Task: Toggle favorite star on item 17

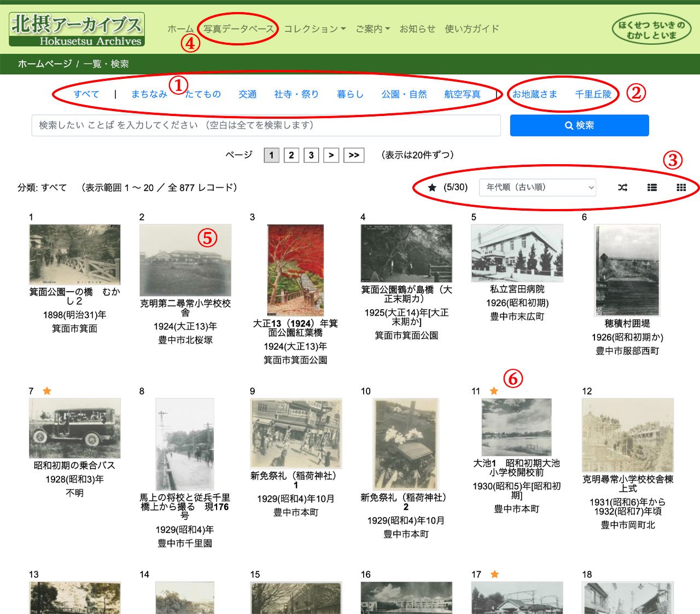Action: tap(494, 574)
